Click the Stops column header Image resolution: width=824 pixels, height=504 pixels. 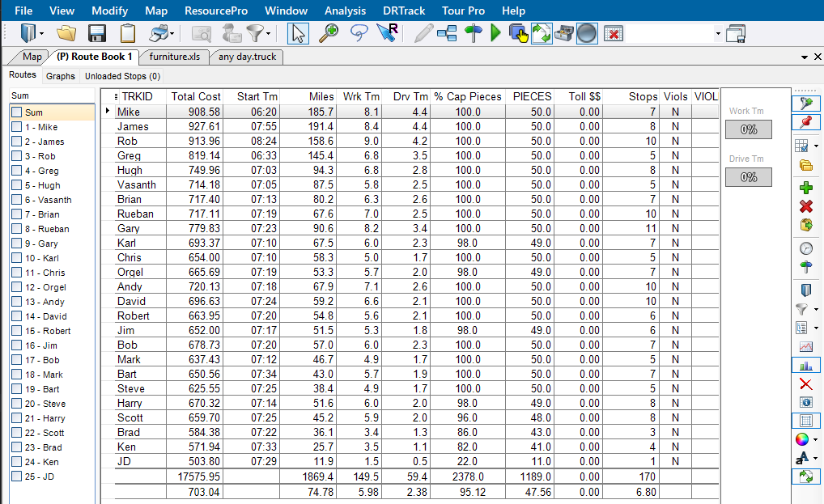631,96
